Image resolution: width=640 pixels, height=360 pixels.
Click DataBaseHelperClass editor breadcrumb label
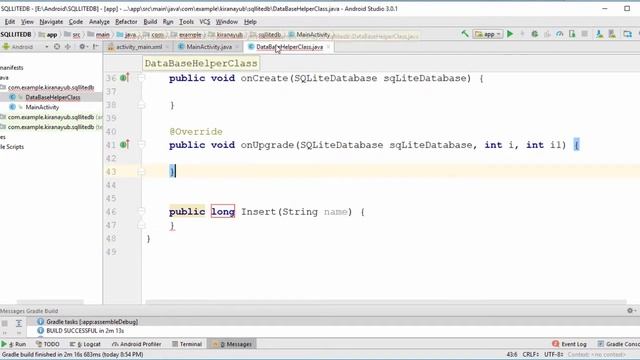click(201, 63)
